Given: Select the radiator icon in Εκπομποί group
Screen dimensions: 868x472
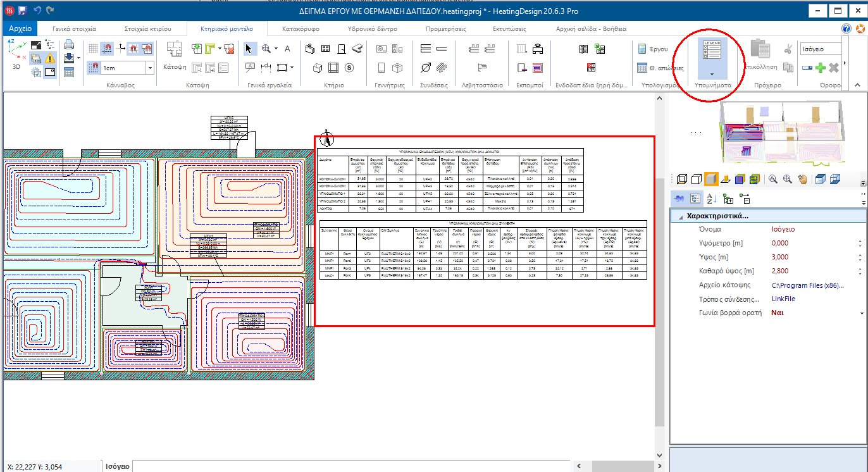Looking at the screenshot, I should pyautogui.click(x=522, y=49).
